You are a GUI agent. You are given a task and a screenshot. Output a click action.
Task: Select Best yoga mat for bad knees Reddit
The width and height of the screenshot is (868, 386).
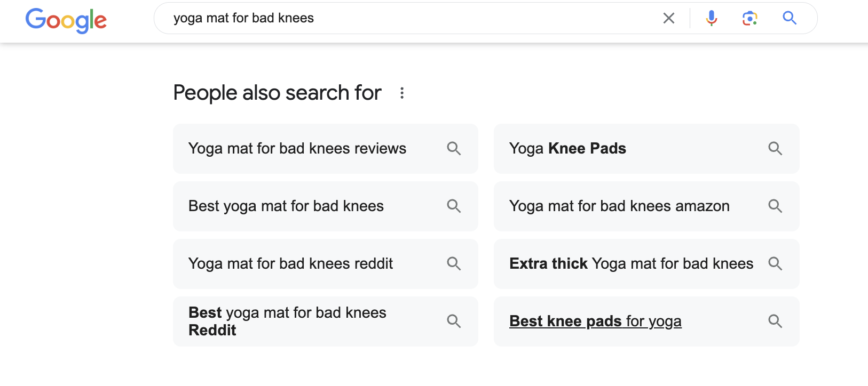click(x=326, y=321)
